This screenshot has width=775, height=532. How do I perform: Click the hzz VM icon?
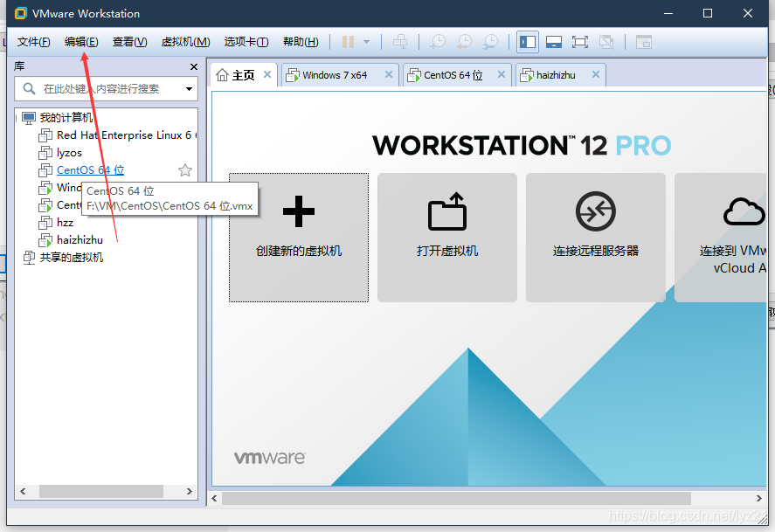click(45, 222)
